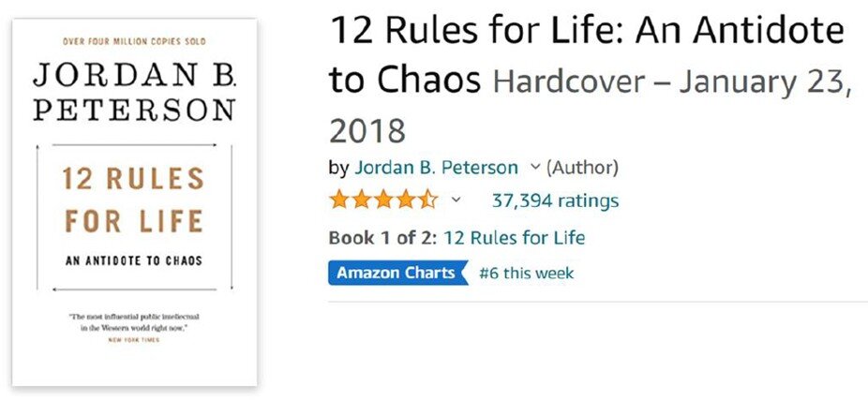This screenshot has height=400, width=868.
Task: Click AN ANTIDOTE TO CHAOS subtitle on cover
Action: 134,260
